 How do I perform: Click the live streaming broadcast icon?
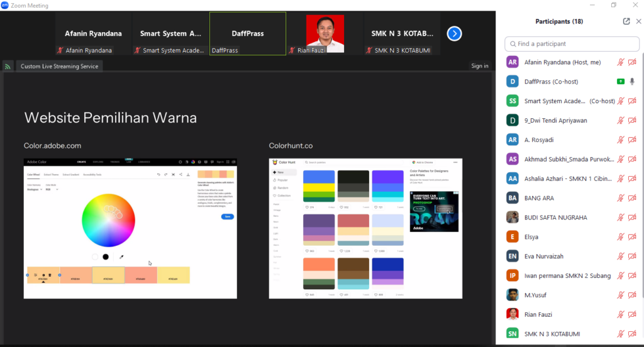pos(8,66)
